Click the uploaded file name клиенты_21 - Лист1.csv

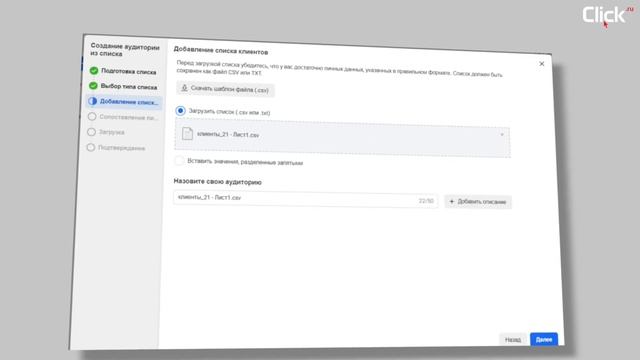[228, 134]
